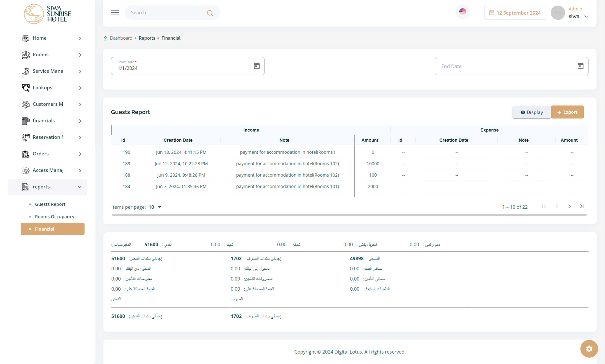
Task: Click the Access Management sidebar icon
Action: 26,170
